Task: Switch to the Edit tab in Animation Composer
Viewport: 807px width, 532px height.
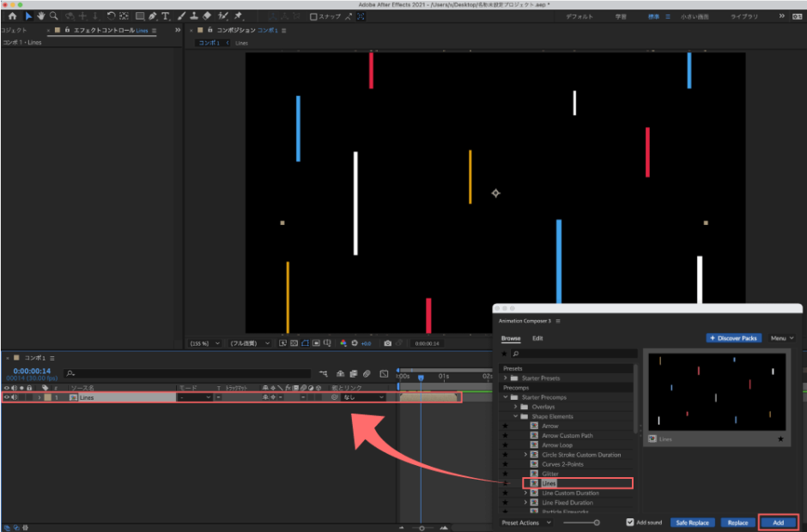Action: click(537, 338)
